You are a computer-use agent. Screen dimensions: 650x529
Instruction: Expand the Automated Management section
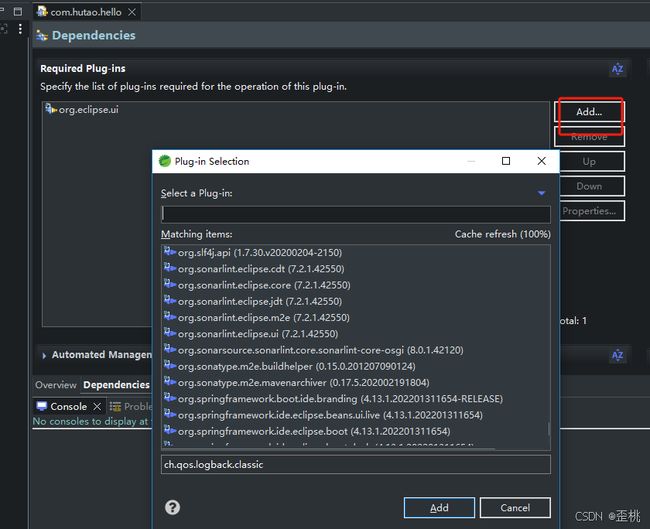(x=44, y=355)
